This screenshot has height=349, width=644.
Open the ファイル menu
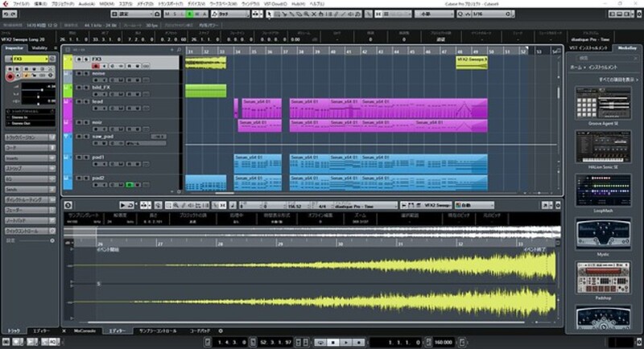22,4
